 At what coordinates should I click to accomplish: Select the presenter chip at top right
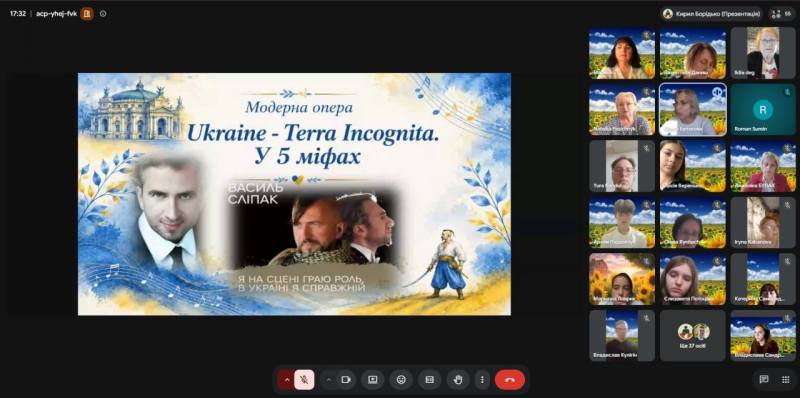click(712, 14)
